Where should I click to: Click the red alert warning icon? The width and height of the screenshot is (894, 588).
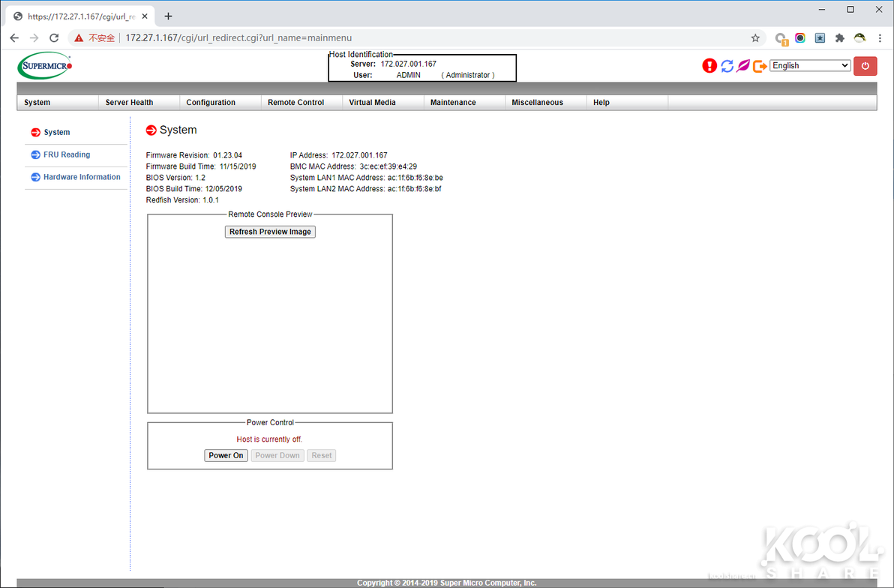pos(709,65)
